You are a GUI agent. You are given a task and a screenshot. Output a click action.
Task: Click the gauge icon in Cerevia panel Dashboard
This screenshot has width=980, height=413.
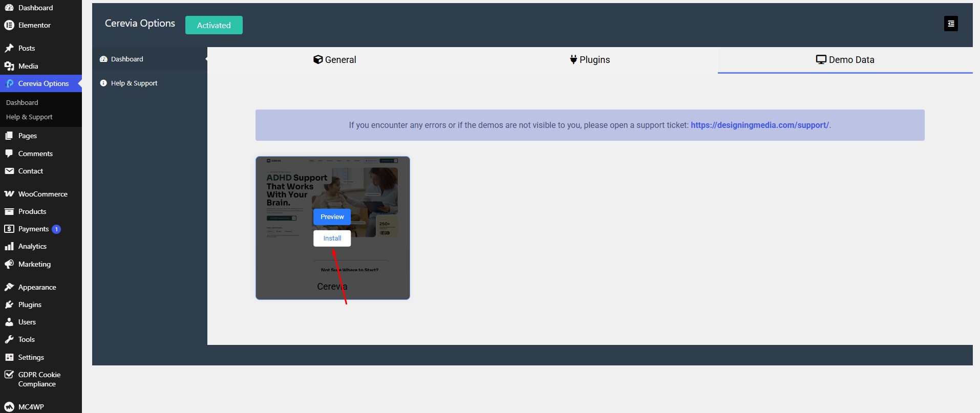tap(103, 59)
